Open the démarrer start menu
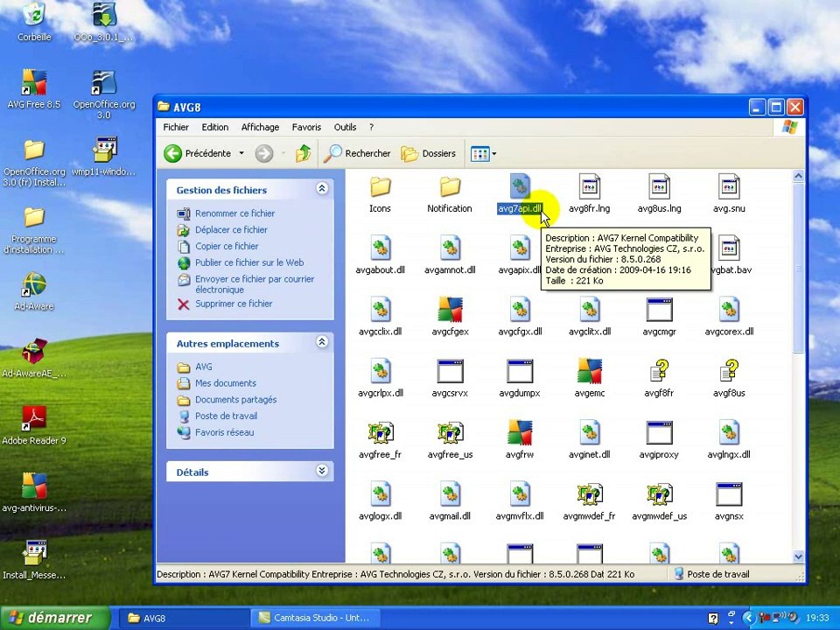The height and width of the screenshot is (630, 840). pyautogui.click(x=54, y=618)
